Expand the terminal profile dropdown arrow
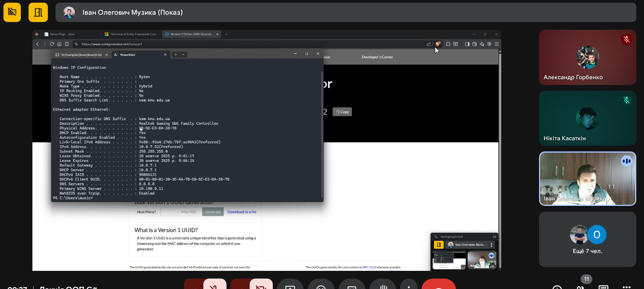Viewport: 644px width, 289px height. (183, 55)
